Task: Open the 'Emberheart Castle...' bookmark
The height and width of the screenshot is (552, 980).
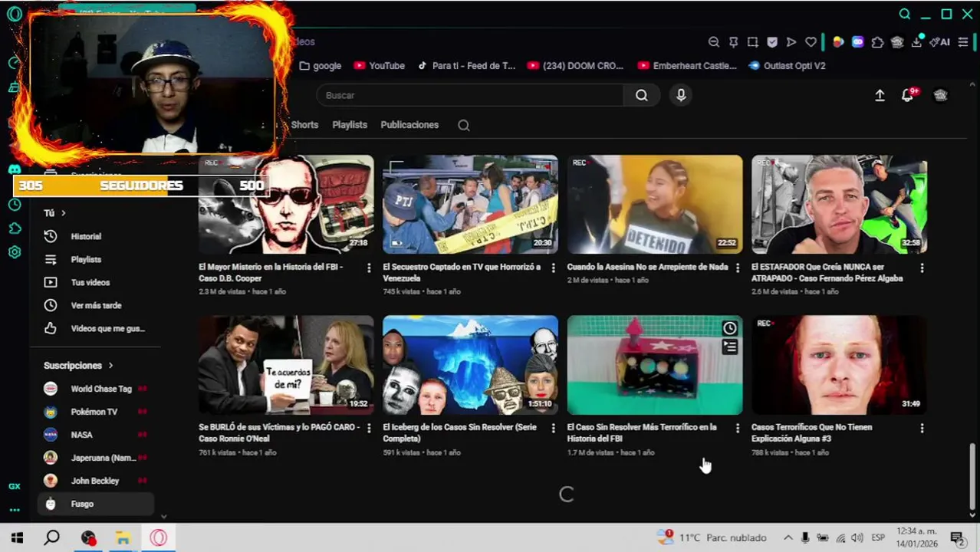Action: [688, 66]
